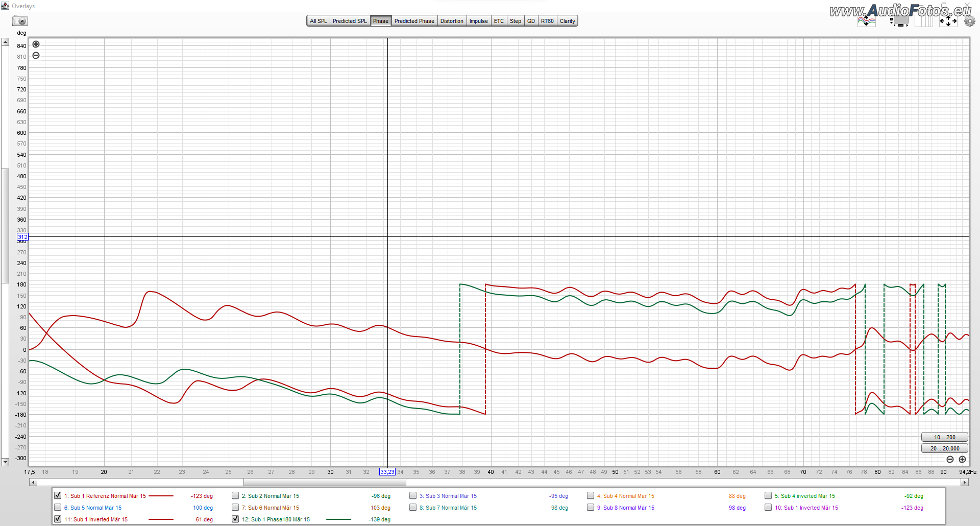Toggle graph scrollbars icon

point(899,21)
